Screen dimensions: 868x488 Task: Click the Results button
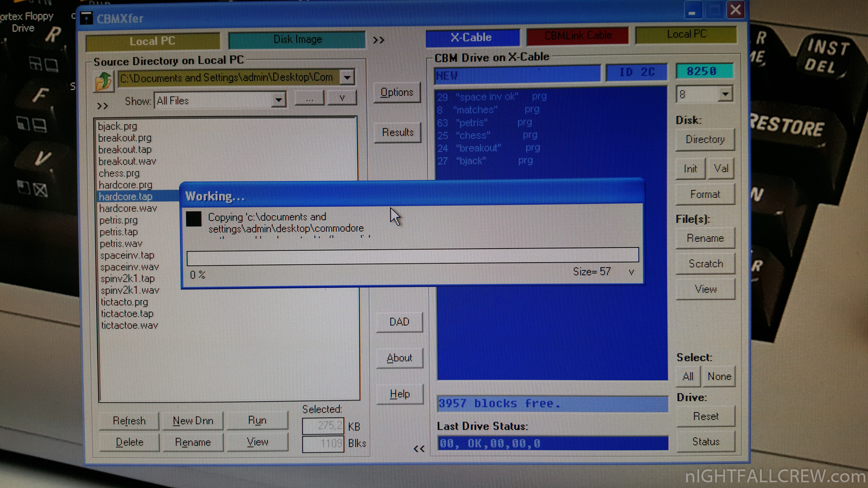click(x=398, y=132)
